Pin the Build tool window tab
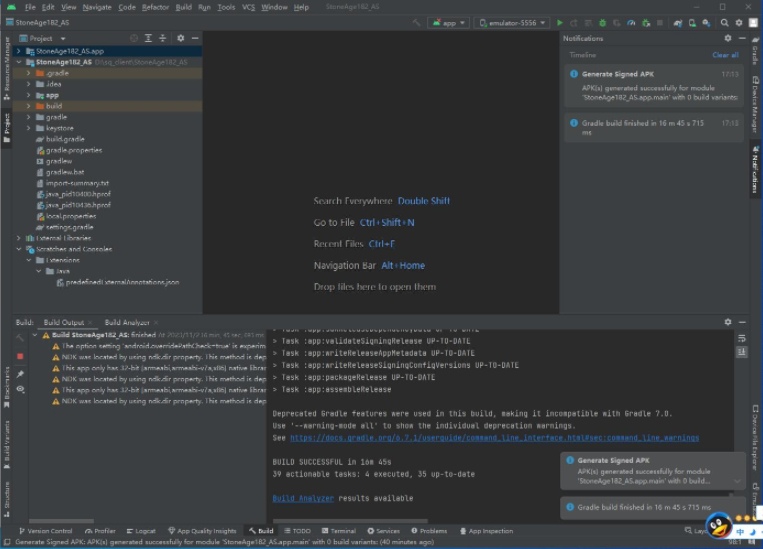This screenshot has width=763, height=549. point(20,374)
